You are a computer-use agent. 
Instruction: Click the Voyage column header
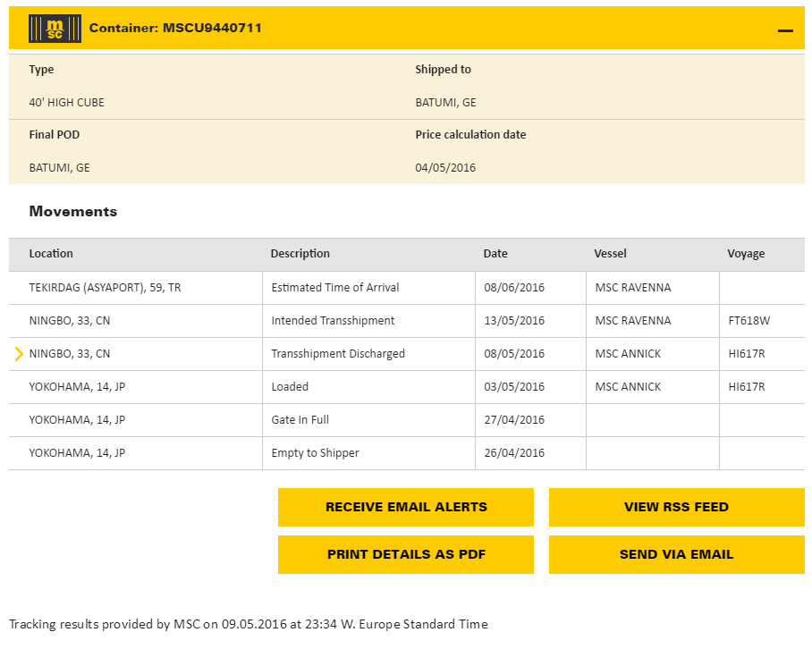(746, 254)
